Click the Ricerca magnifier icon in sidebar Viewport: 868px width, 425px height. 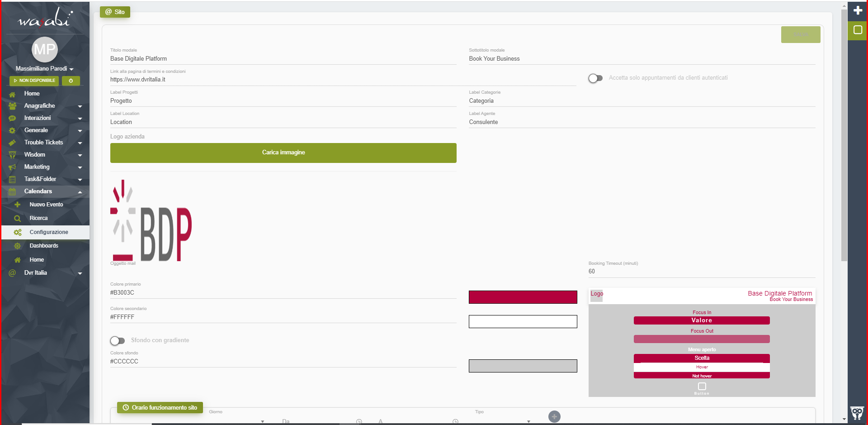click(x=18, y=218)
